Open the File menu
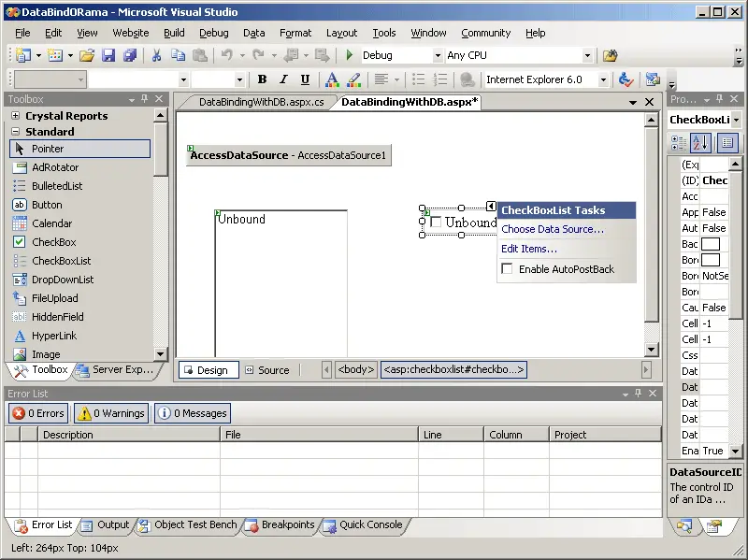The image size is (748, 560). point(22,33)
